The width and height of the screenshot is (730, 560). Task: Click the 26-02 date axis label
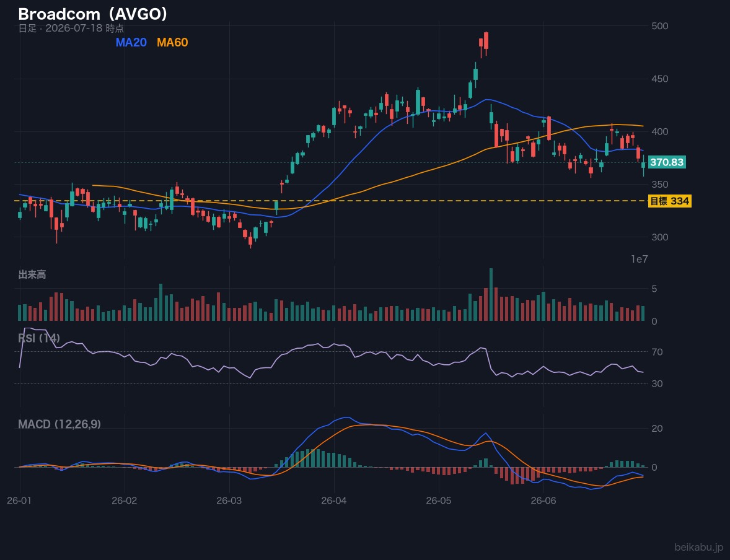(x=125, y=501)
